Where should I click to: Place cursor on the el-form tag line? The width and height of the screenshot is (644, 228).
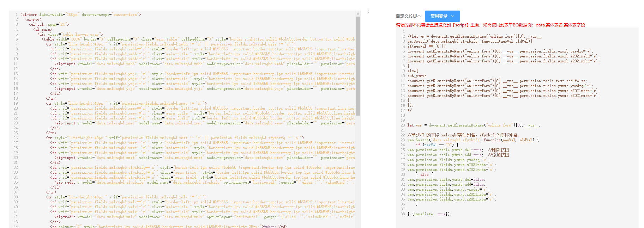pyautogui.click(x=81, y=15)
